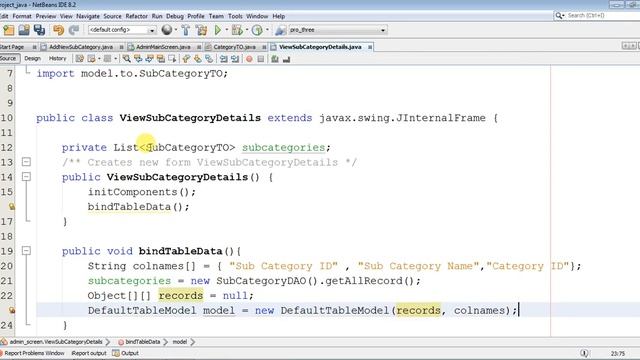This screenshot has height=360, width=640.
Task: Click the icon left of pro_three combo
Action: tap(280, 30)
